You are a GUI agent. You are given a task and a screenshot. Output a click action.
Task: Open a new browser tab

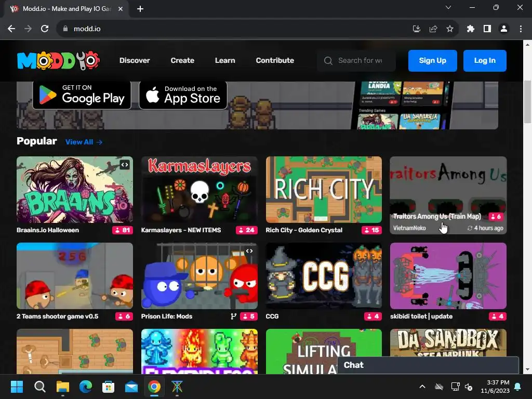140,9
